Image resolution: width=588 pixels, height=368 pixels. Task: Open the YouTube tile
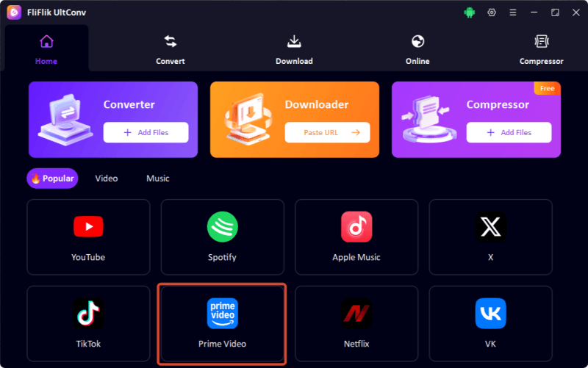88,237
